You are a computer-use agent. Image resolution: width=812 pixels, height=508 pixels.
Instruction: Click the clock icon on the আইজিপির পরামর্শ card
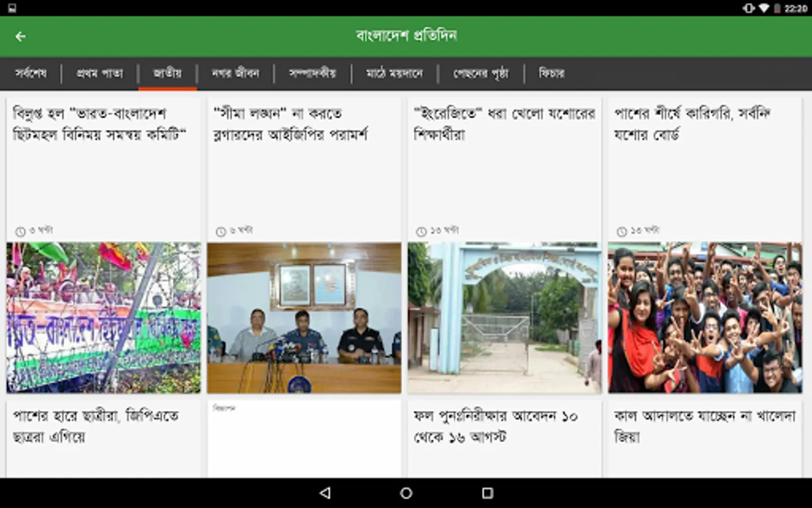[221, 231]
